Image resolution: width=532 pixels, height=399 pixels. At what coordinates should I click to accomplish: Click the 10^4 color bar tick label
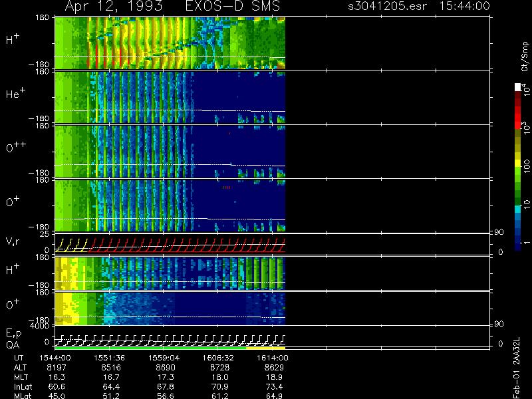526,89
